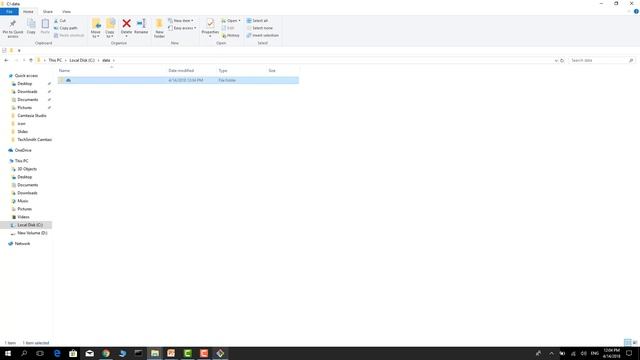Select Network in navigation pane

click(22, 244)
